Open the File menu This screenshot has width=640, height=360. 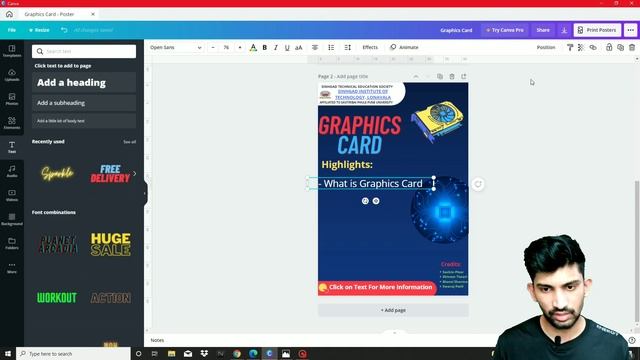pos(11,30)
